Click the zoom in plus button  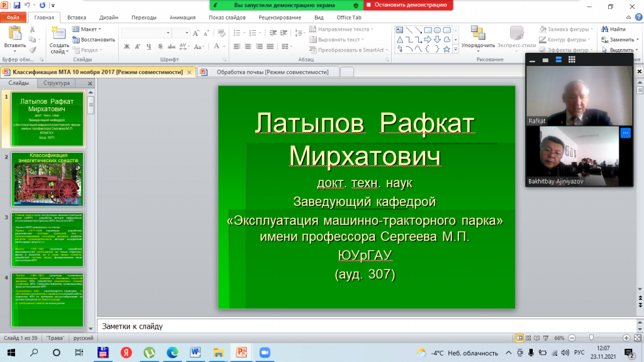(x=626, y=337)
